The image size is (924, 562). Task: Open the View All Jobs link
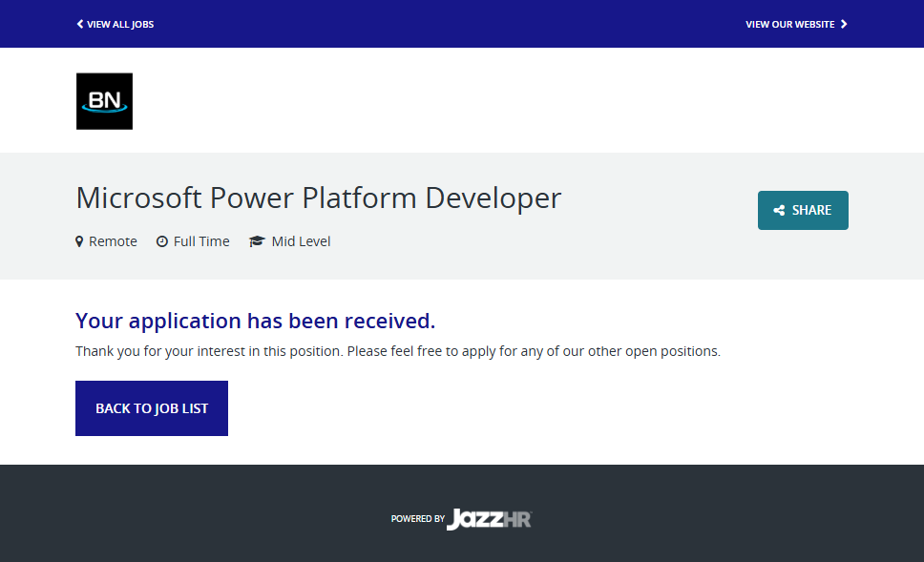click(119, 24)
